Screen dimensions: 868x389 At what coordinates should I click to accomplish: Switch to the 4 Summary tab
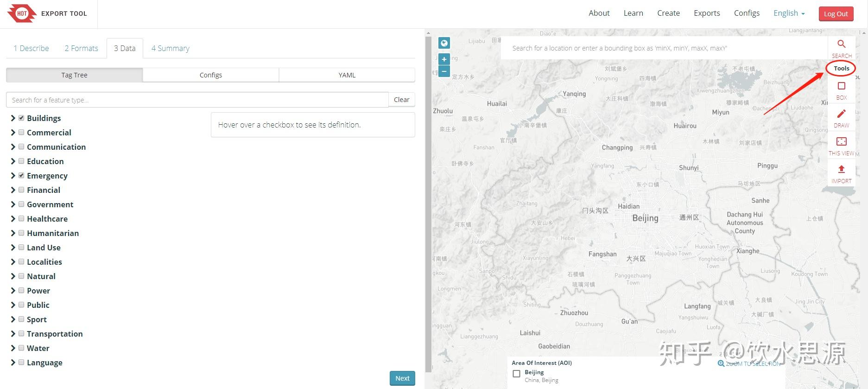coord(170,48)
